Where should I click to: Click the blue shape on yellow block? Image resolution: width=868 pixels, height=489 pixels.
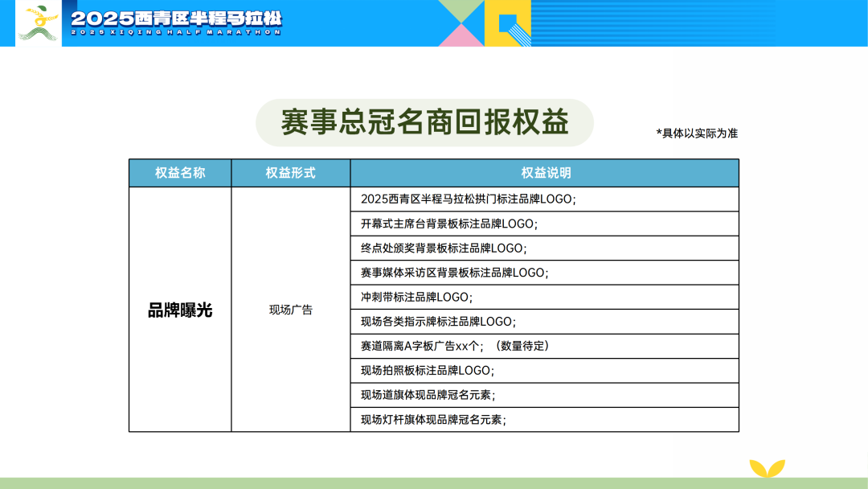(510, 25)
